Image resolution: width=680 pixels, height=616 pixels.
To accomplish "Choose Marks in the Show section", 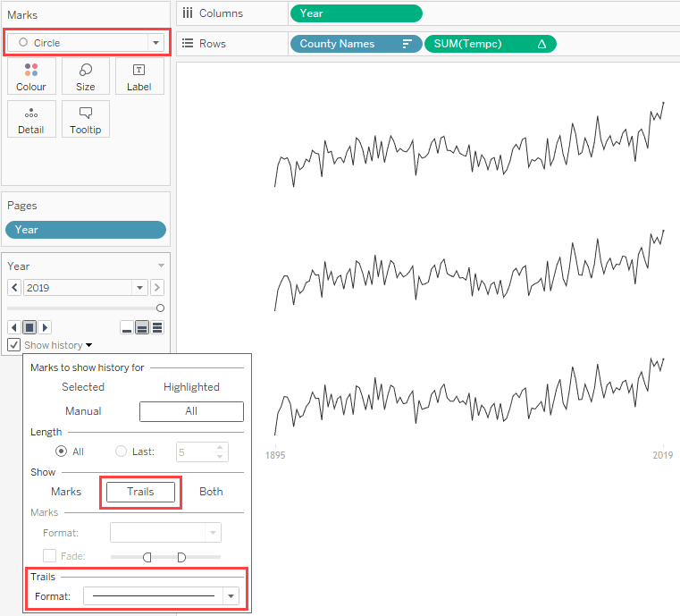I will [66, 492].
